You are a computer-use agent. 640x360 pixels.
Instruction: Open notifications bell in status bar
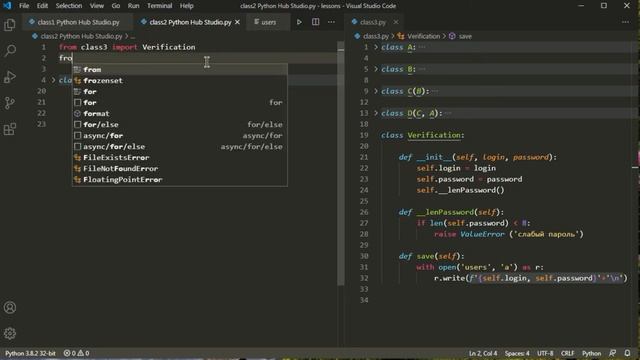(x=627, y=353)
